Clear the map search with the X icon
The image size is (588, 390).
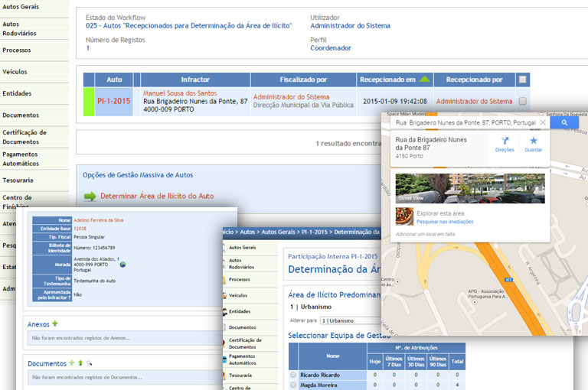(x=543, y=122)
